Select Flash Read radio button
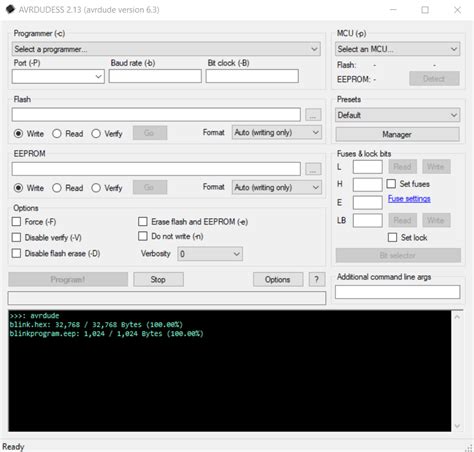The height and width of the screenshot is (452, 474). [57, 134]
